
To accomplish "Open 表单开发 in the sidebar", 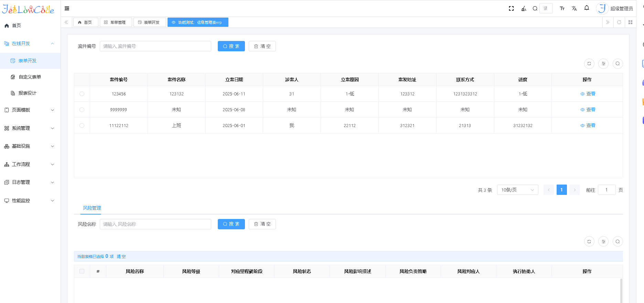I will [x=30, y=61].
